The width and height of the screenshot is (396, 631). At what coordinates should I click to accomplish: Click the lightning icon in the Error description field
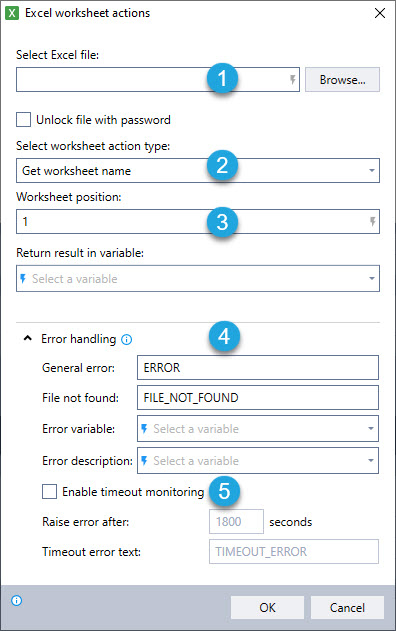144,460
